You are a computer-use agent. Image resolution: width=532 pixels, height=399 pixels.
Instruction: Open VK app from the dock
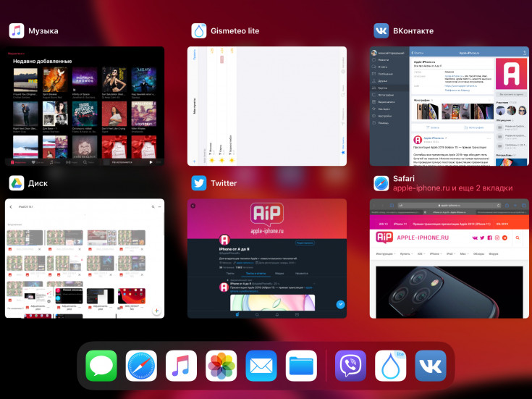pyautogui.click(x=431, y=366)
